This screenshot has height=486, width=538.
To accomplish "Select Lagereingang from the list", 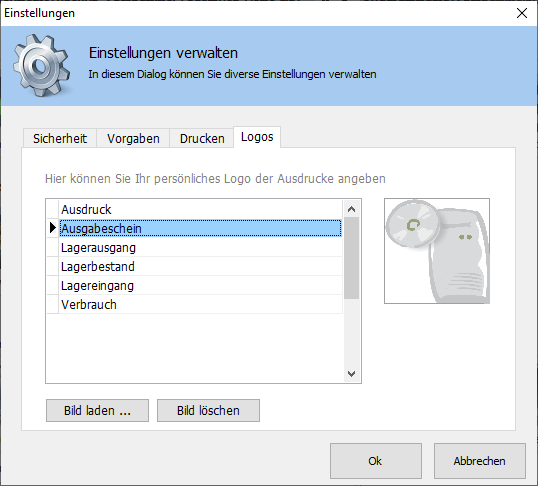I will click(200, 286).
